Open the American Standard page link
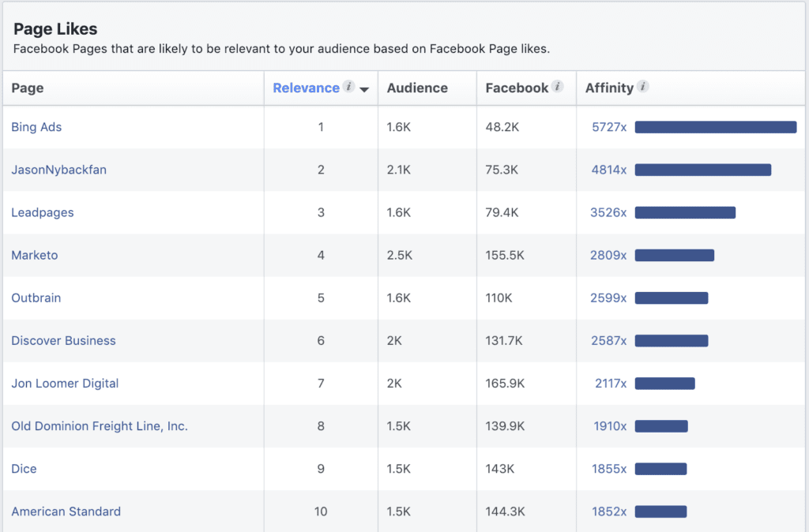809x532 pixels. click(x=66, y=511)
